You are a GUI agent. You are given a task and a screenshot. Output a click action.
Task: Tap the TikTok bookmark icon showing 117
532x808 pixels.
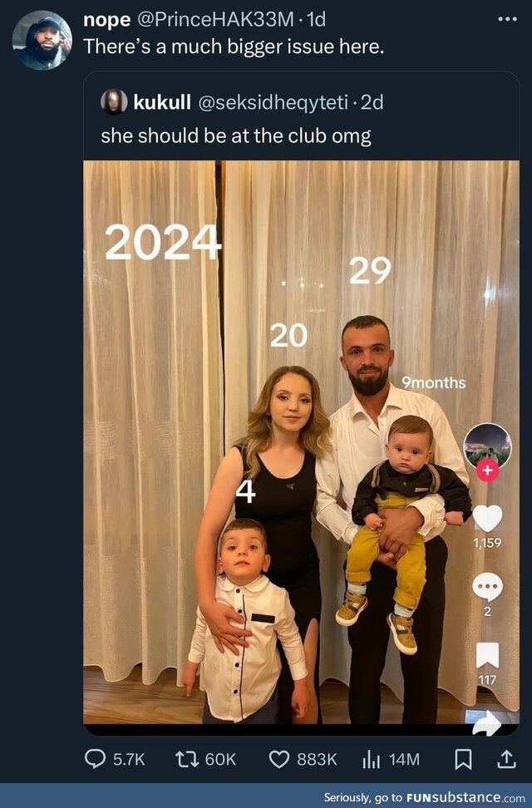[487, 656]
